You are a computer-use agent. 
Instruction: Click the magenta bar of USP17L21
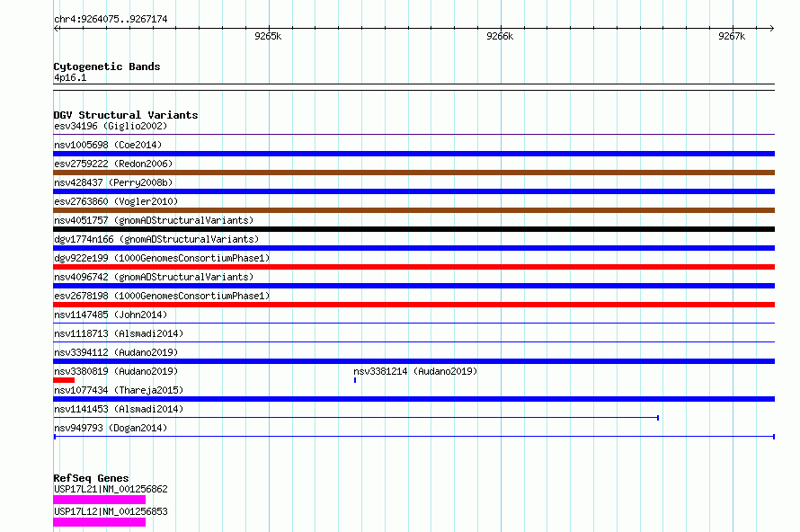tap(100, 500)
